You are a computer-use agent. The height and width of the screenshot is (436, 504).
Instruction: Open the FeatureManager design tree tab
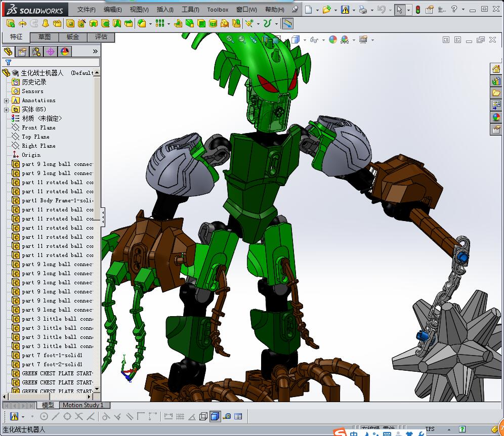(8, 52)
